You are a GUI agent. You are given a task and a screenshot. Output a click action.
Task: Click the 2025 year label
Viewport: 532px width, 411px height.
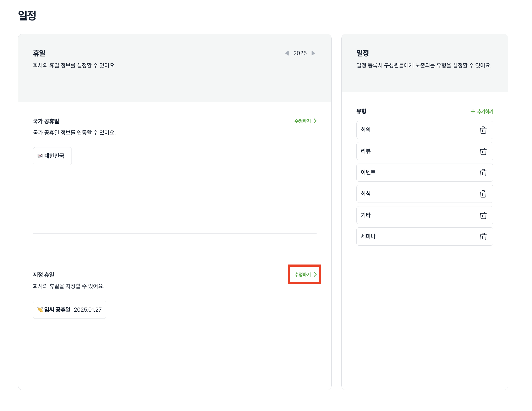(x=300, y=53)
